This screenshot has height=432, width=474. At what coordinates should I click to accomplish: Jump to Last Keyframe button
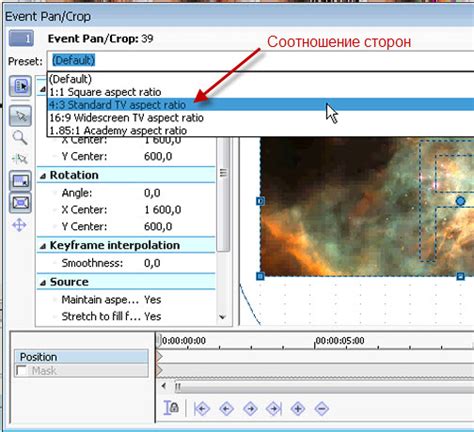coord(274,409)
